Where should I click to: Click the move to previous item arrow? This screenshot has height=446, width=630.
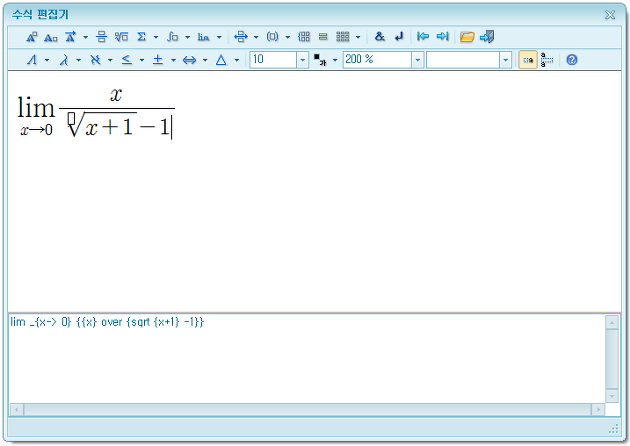click(423, 37)
